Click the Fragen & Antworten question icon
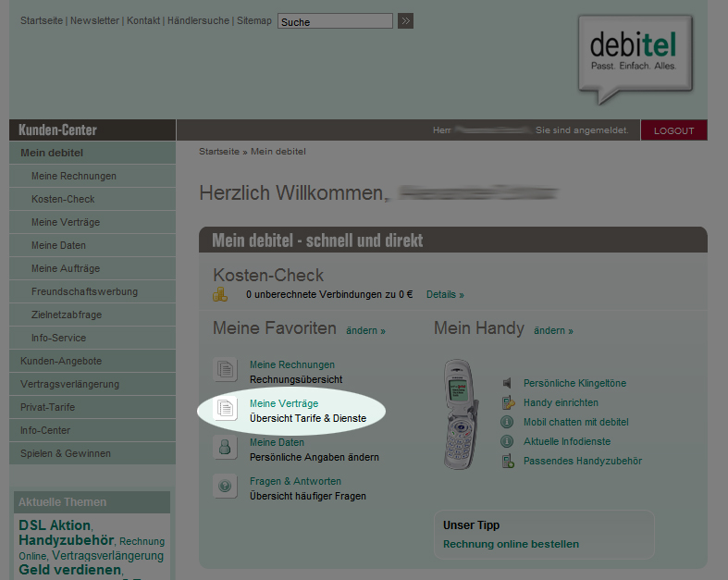This screenshot has width=728, height=580. [225, 487]
